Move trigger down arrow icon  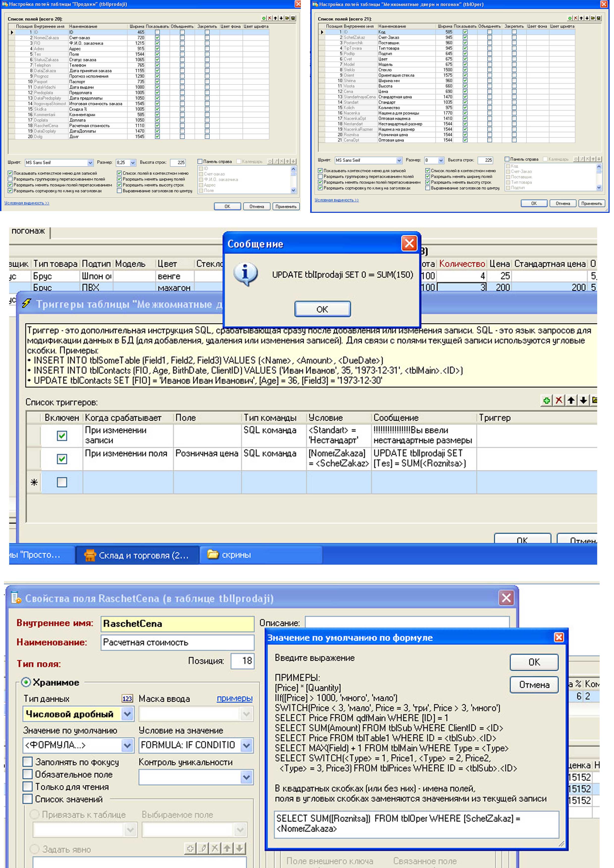(584, 400)
